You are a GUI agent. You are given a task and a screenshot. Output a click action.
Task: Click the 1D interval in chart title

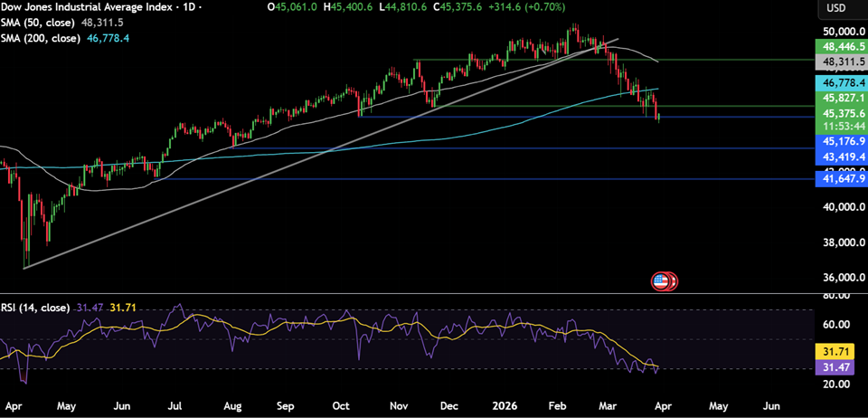191,7
